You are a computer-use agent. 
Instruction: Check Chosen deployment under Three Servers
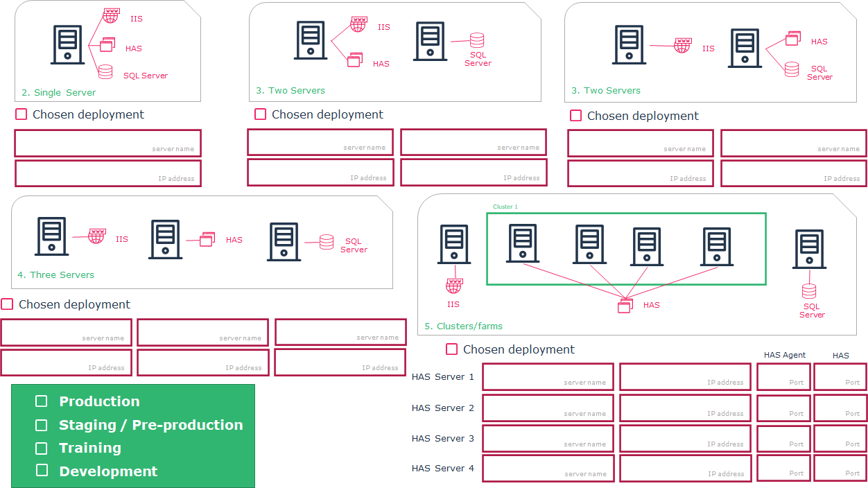click(x=8, y=304)
